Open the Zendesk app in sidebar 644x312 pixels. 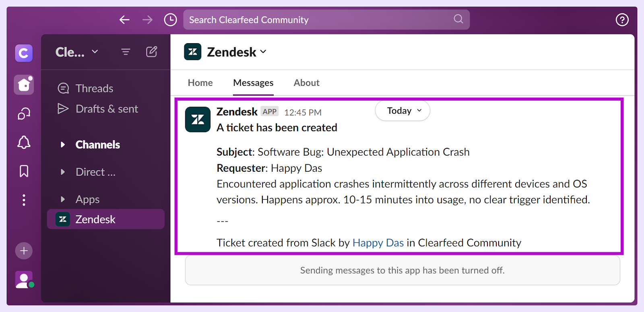(105, 219)
